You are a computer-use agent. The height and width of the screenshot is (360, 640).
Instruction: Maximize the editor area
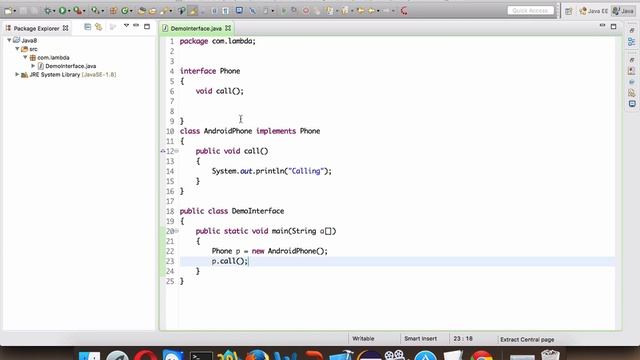(x=613, y=27)
